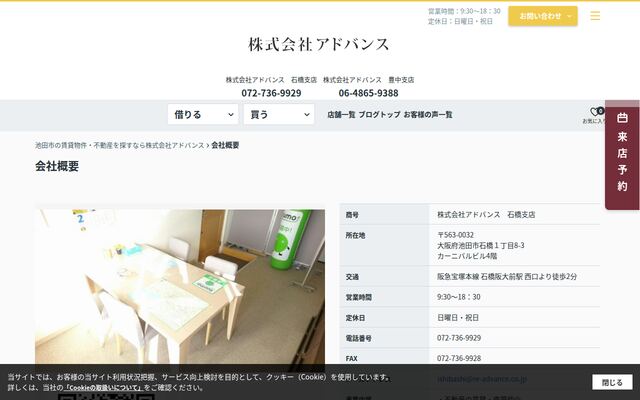This screenshot has width=640, height=400.
Task: Select 定休日 value 日曜日・祝日 in table
Action: [x=458, y=318]
